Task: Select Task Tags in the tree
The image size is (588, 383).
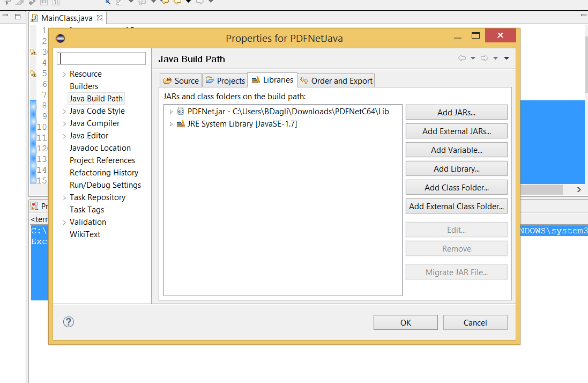Action: click(x=87, y=210)
